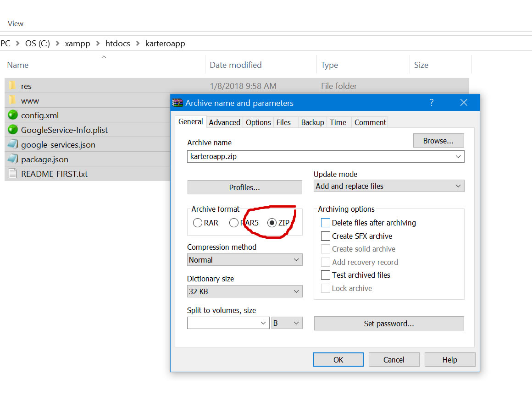
Task: Click the www folder icon
Action: [x=12, y=100]
